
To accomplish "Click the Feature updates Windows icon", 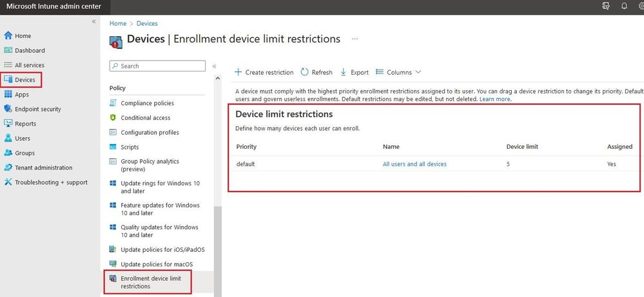I will [x=113, y=205].
